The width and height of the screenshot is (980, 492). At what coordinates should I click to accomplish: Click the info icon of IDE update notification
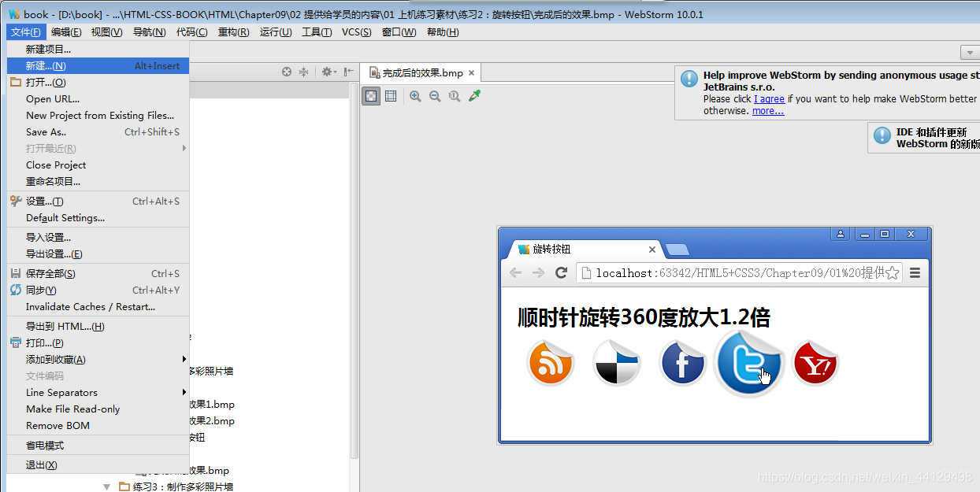click(882, 135)
